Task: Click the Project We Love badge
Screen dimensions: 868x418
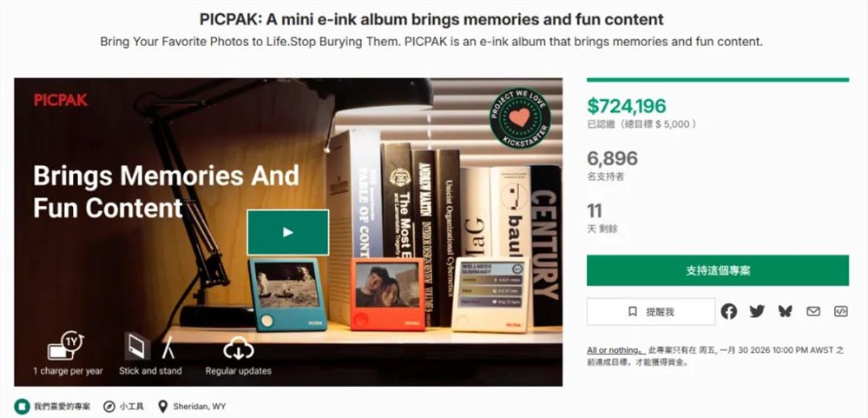Action: coord(519,118)
